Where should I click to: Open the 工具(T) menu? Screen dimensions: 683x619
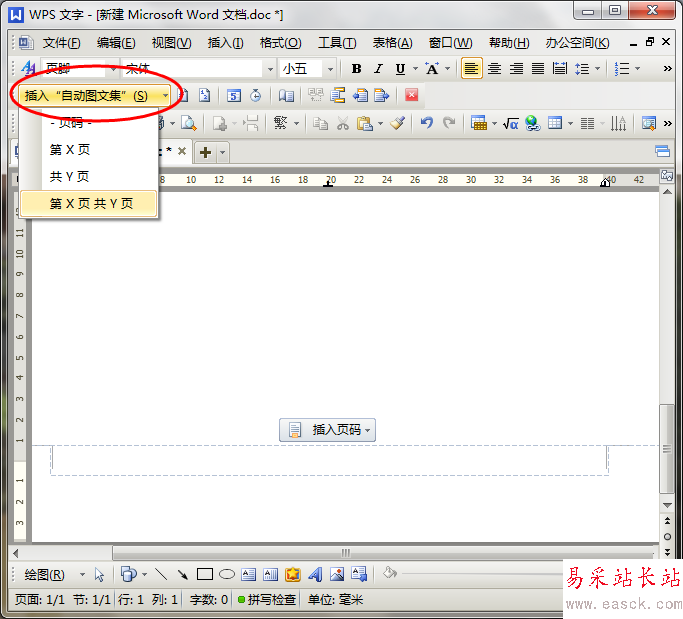[x=337, y=43]
